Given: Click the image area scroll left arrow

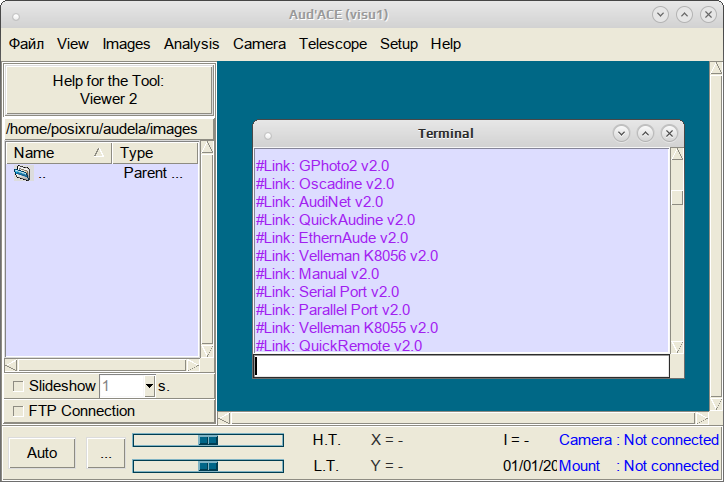Looking at the screenshot, I should click(224, 418).
